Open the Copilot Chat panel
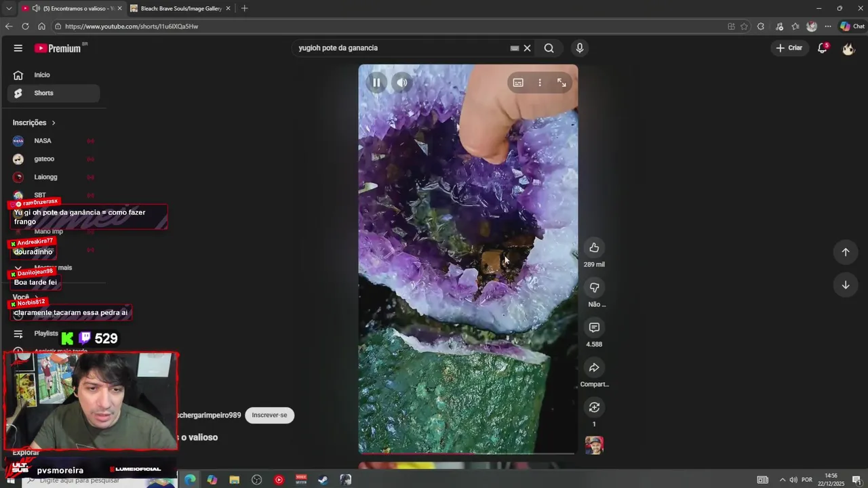This screenshot has height=488, width=868. tap(852, 26)
